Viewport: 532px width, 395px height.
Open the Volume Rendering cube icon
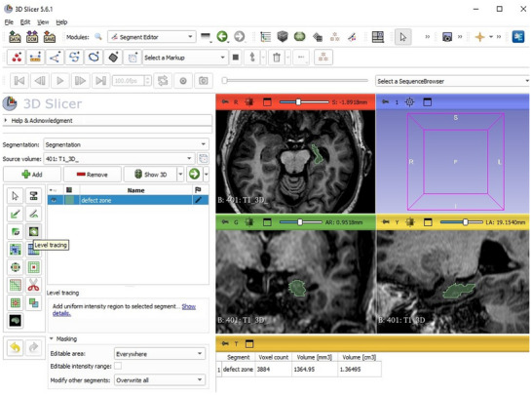[x=283, y=37]
